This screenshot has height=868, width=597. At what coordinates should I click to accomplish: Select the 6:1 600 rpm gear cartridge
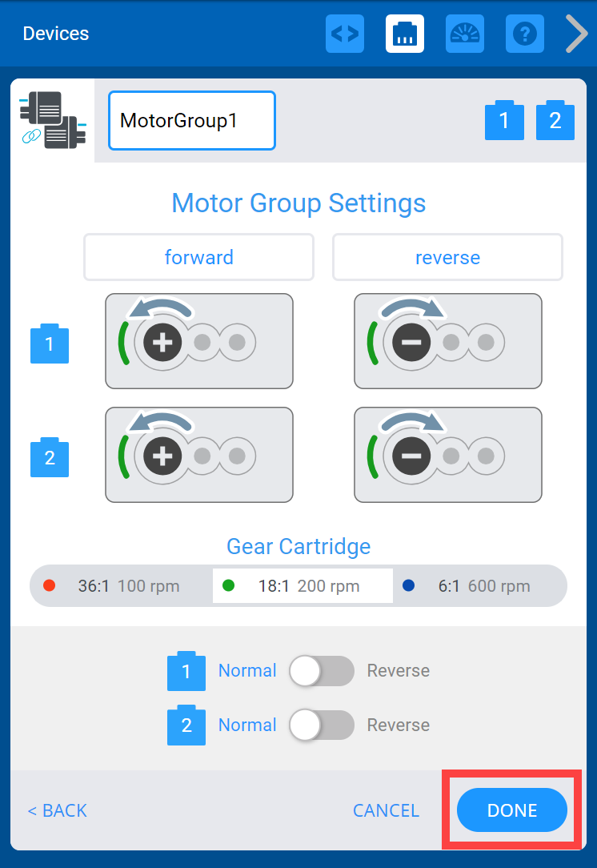tap(479, 586)
